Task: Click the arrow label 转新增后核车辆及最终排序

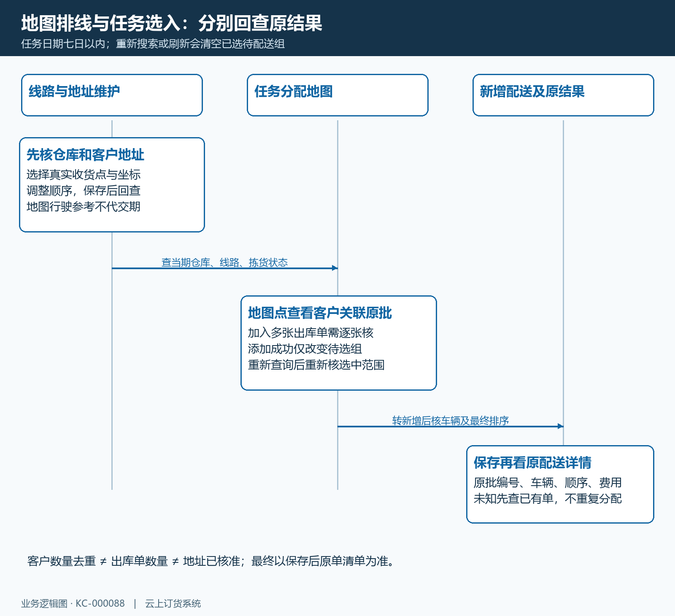Action: [451, 421]
